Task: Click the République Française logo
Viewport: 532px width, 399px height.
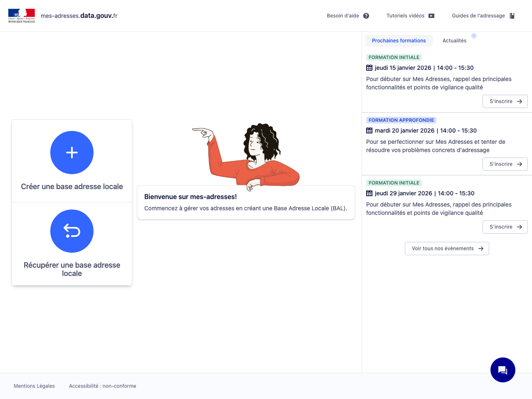Action: [x=22, y=16]
